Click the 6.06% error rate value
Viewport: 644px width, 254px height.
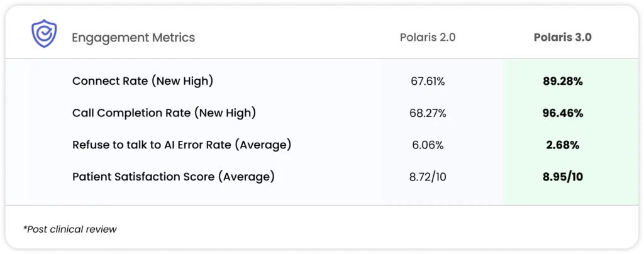[428, 145]
